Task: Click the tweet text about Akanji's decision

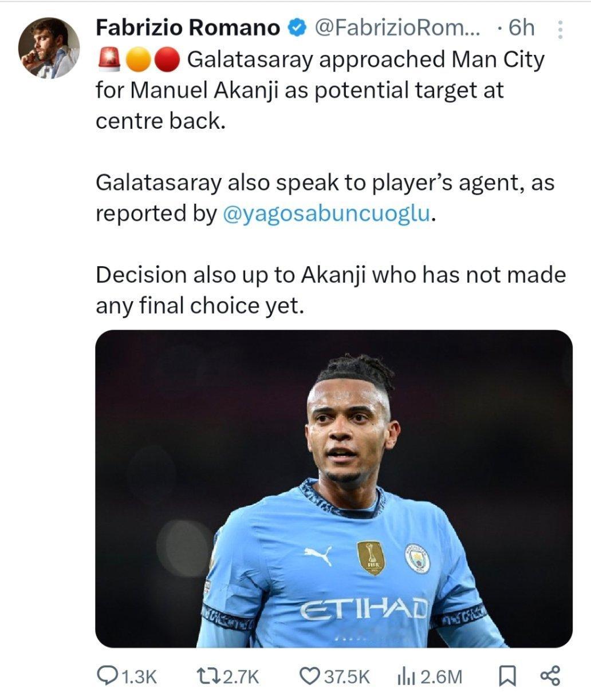Action: 330,290
